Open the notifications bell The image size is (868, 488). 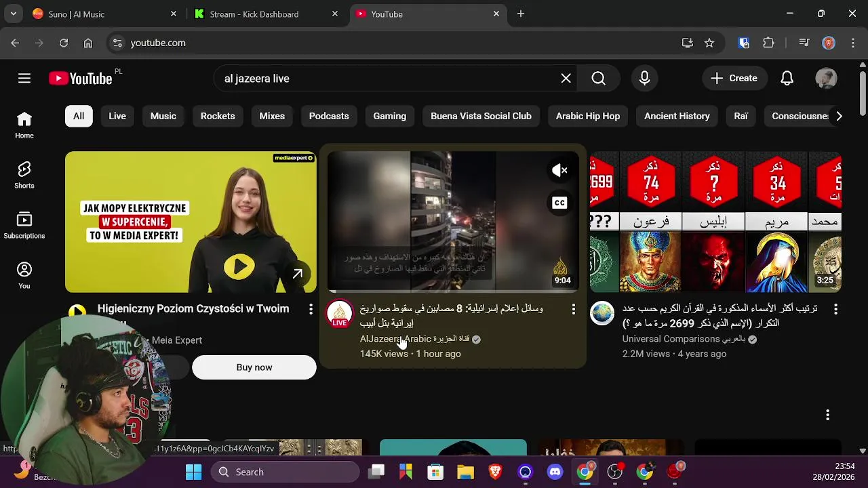point(787,79)
